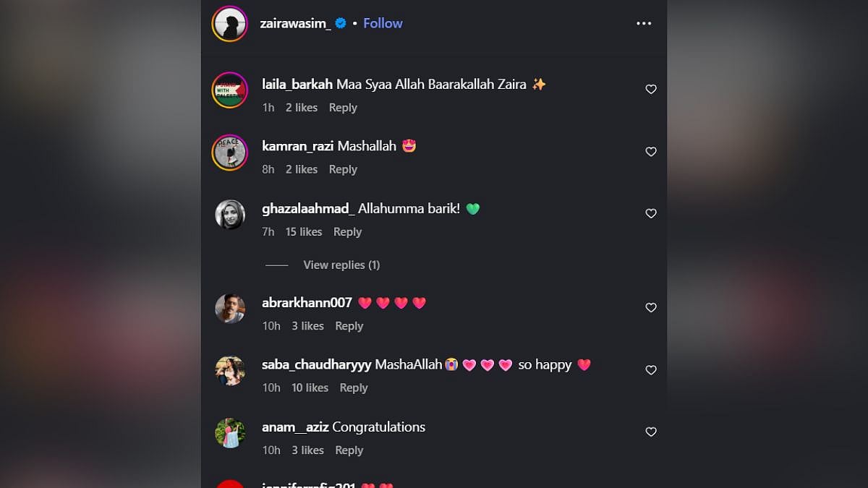This screenshot has height=488, width=868.
Task: Open abrarkhann007's username link
Action: click(307, 303)
